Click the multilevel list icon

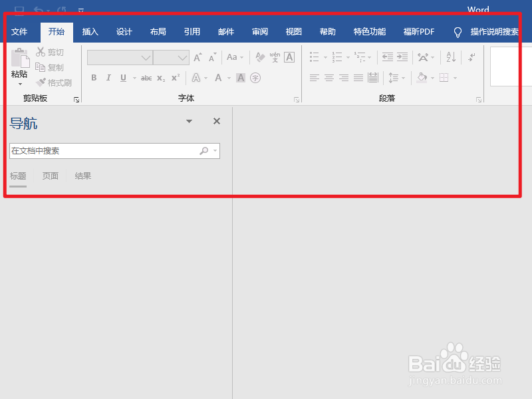[x=360, y=57]
